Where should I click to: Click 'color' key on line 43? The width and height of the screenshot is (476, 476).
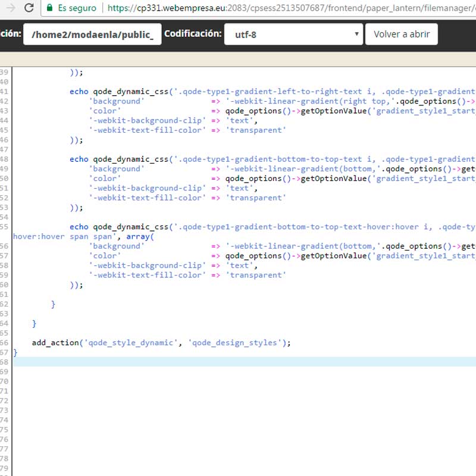(x=105, y=111)
